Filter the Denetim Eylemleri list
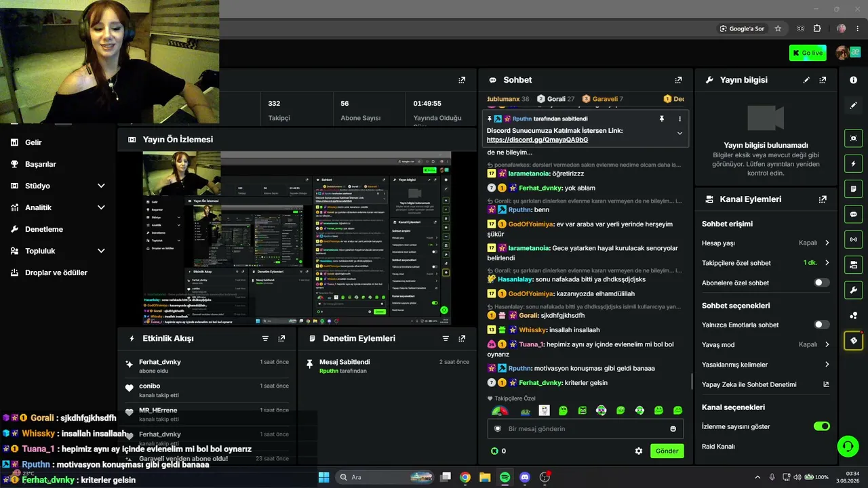The height and width of the screenshot is (488, 868). (446, 338)
